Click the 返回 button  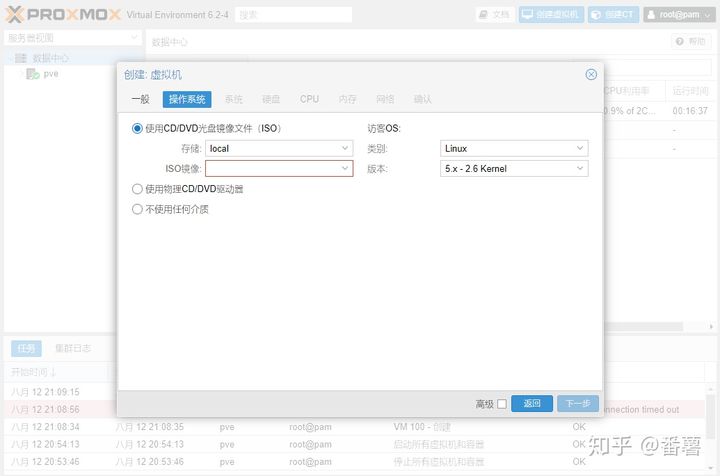click(x=531, y=404)
